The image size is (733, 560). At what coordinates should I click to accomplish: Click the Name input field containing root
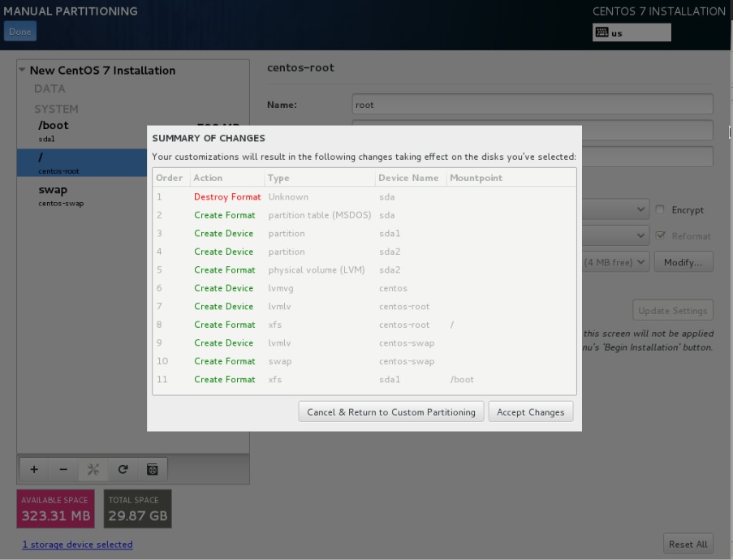(533, 104)
